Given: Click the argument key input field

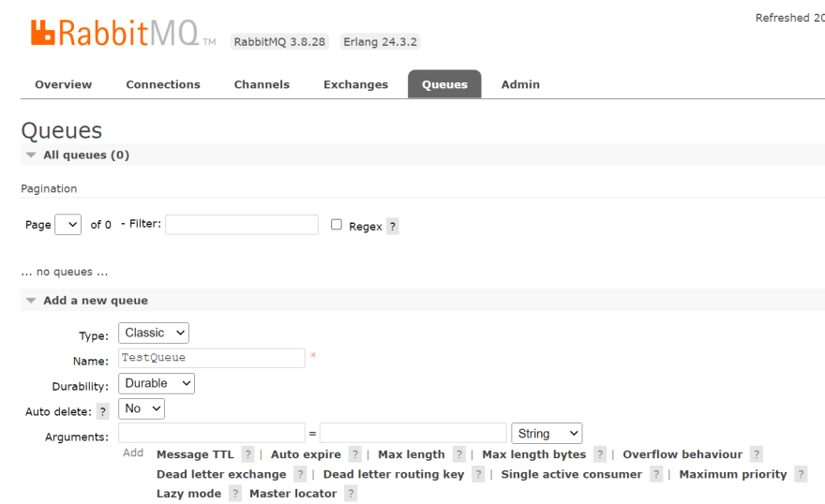Looking at the screenshot, I should click(212, 433).
